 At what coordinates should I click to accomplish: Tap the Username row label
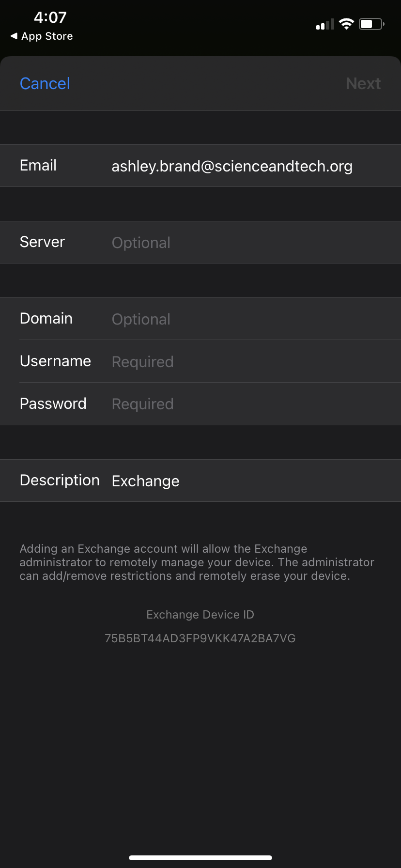click(55, 361)
